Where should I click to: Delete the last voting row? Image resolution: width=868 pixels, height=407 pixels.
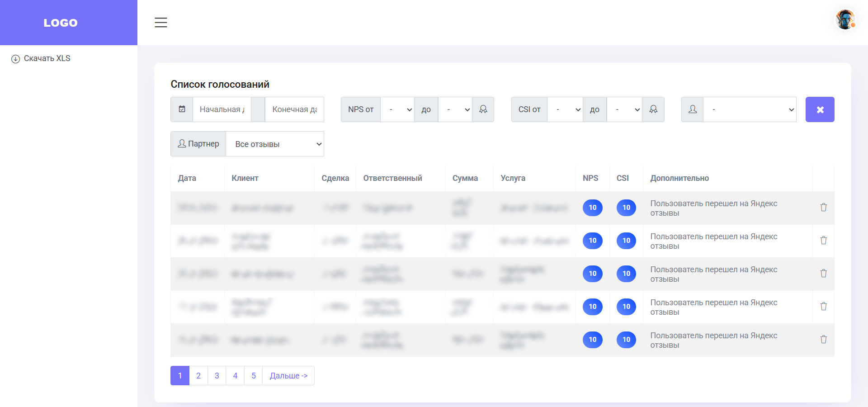click(823, 340)
